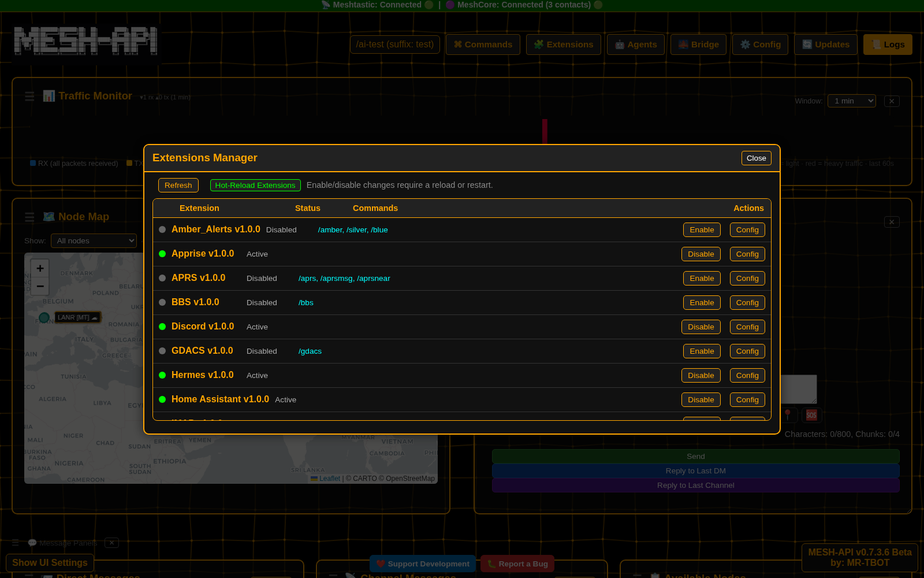Enable the Amber_Alerts extension
Image resolution: width=924 pixels, height=578 pixels.
(702, 229)
